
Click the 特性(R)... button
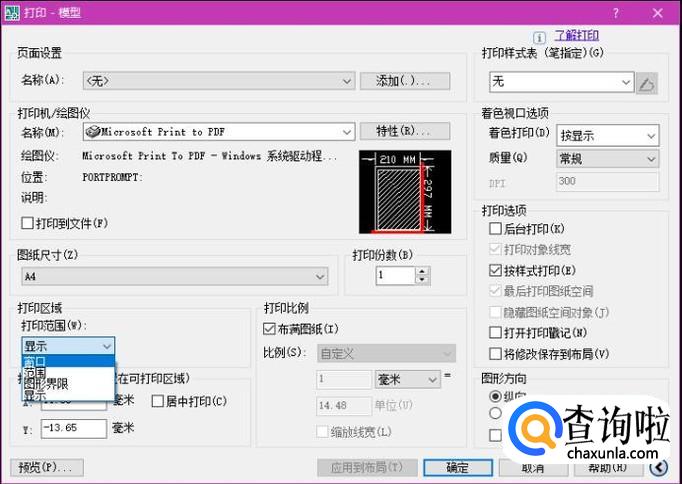tap(405, 131)
